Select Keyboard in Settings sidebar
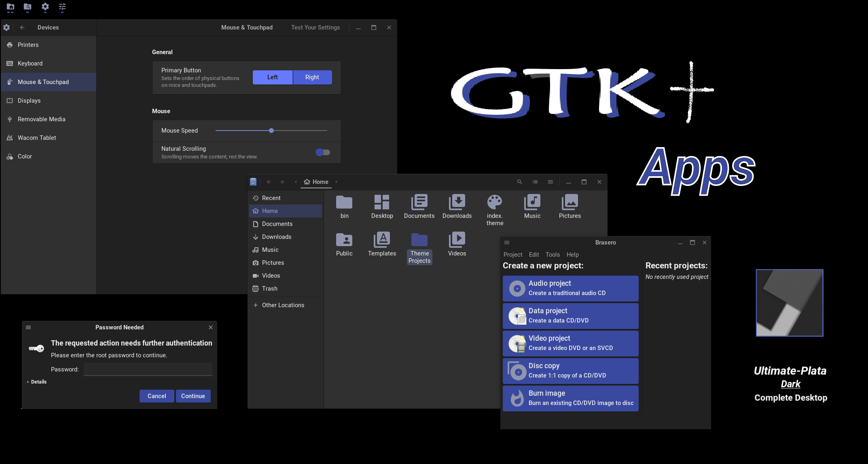Image resolution: width=868 pixels, height=464 pixels. (x=49, y=63)
